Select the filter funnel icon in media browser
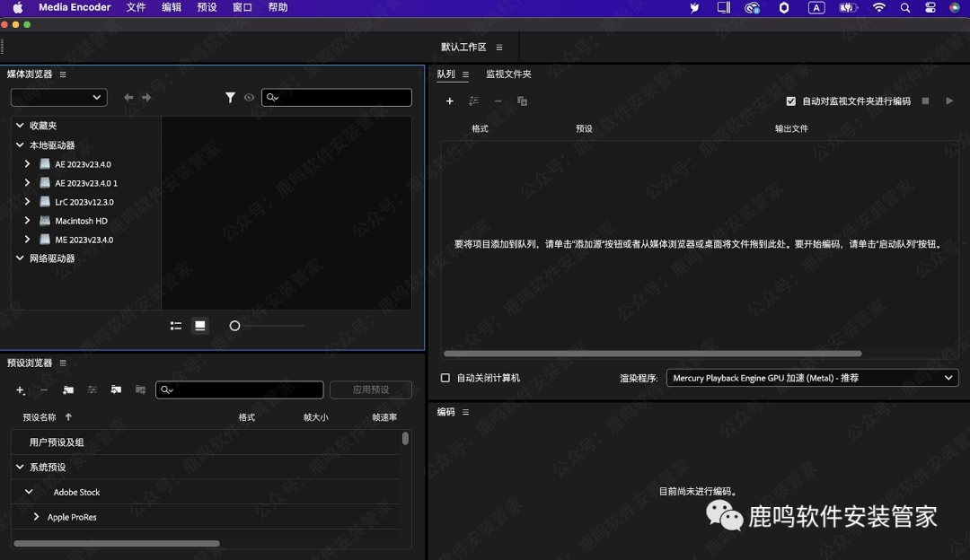The width and height of the screenshot is (970, 560). [230, 97]
